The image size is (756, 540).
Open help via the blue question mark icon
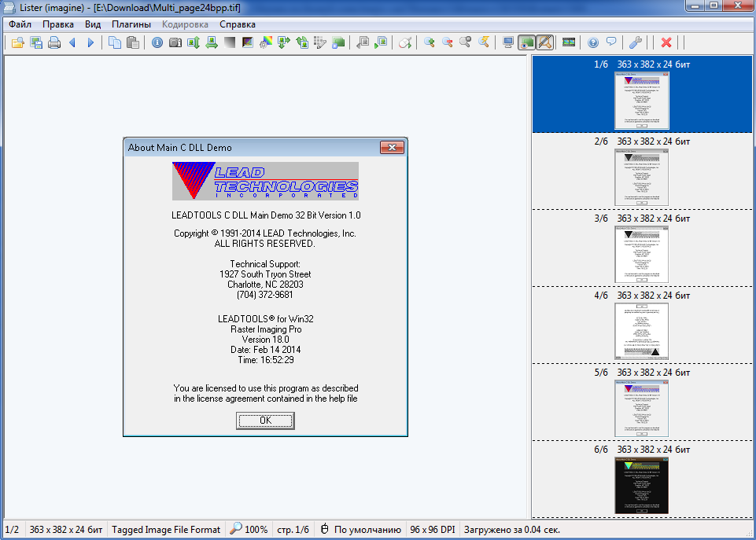coord(593,43)
